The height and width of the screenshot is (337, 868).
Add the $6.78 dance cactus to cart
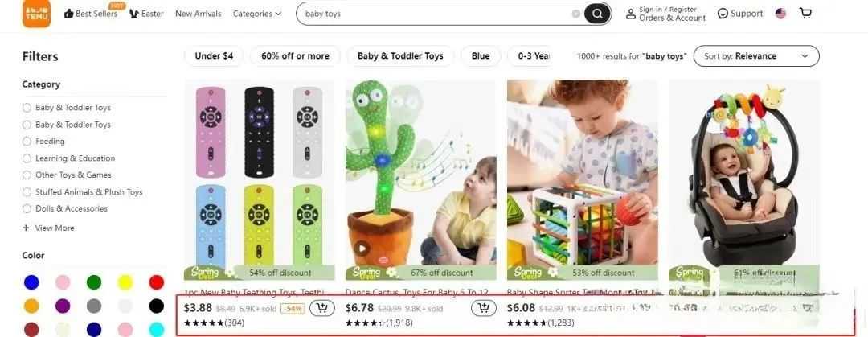click(483, 308)
